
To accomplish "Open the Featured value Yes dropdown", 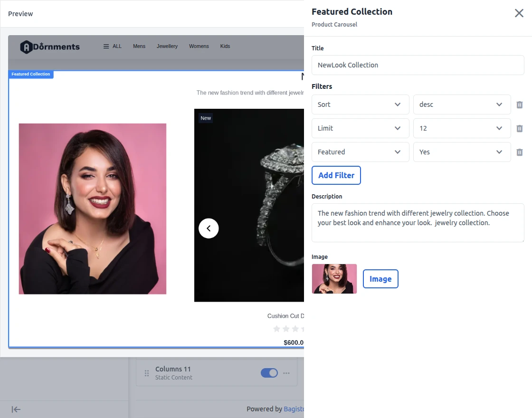I will pos(461,152).
